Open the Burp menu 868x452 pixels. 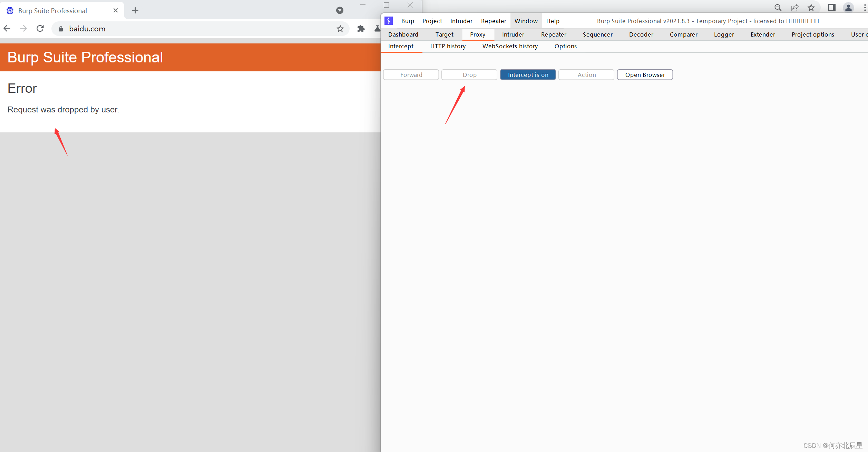(408, 21)
